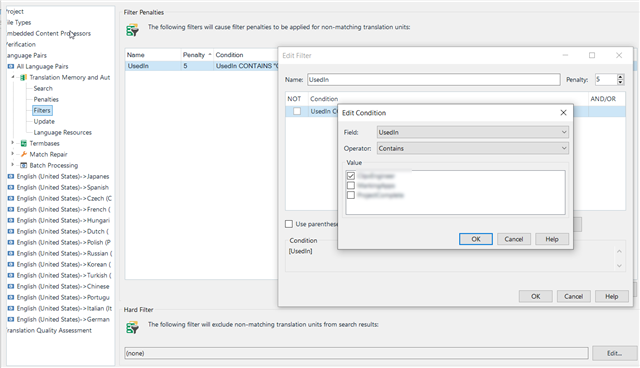
Task: Click the filter Name input field
Action: click(433, 80)
